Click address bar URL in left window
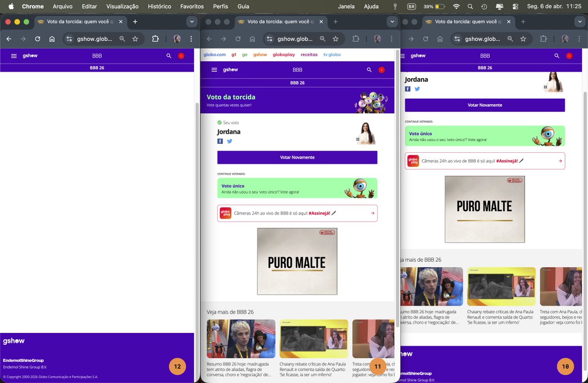588x383 pixels. (x=95, y=39)
